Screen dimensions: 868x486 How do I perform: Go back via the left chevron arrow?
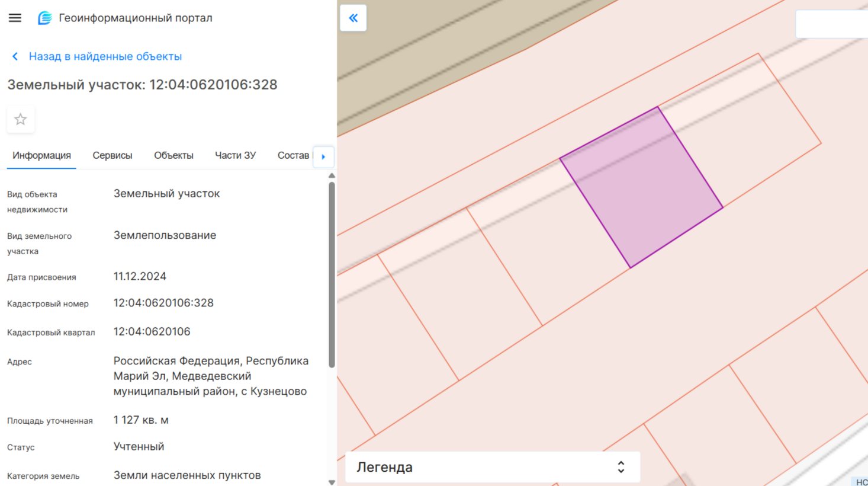(x=15, y=56)
